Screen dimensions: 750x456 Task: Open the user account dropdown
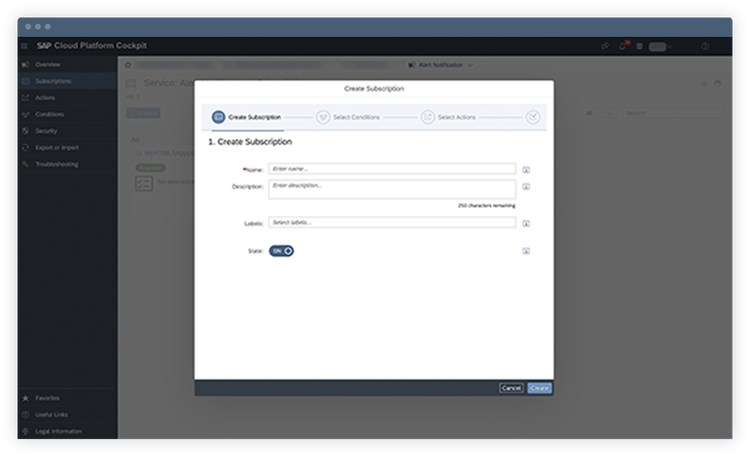661,46
